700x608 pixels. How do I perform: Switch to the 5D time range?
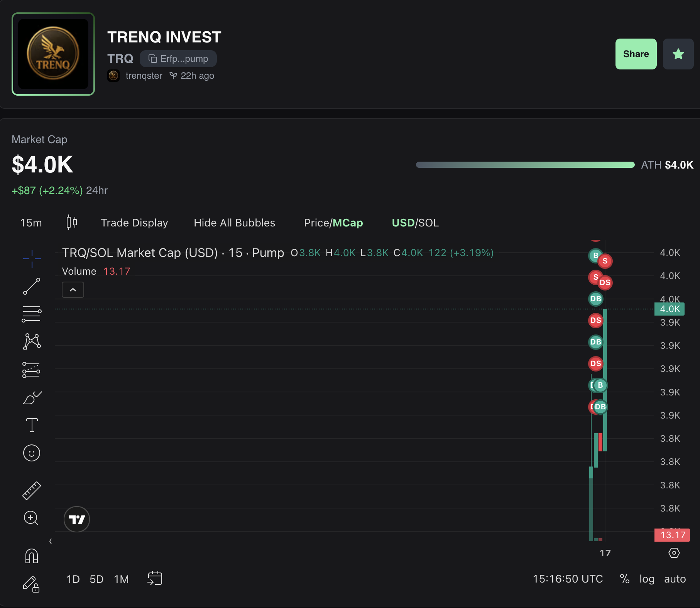96,579
